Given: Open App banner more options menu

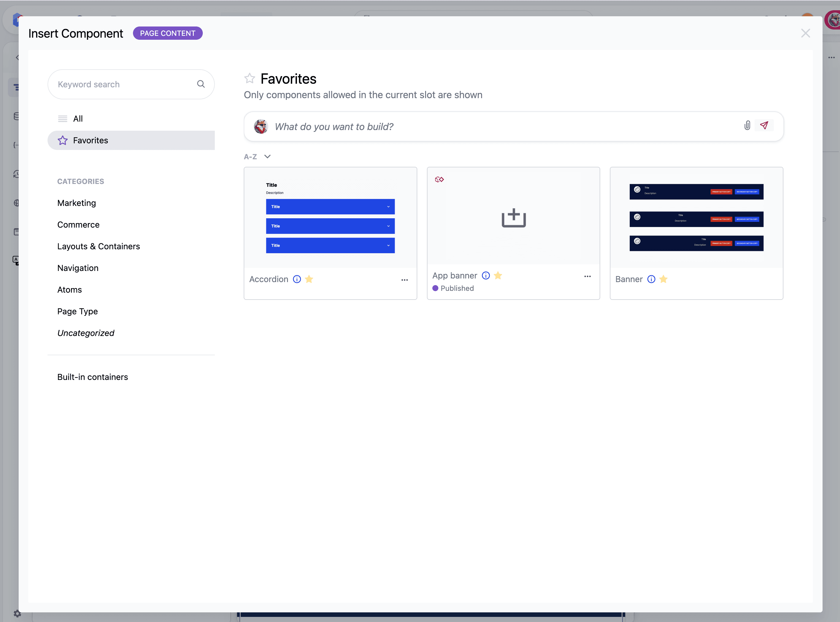Looking at the screenshot, I should [587, 276].
